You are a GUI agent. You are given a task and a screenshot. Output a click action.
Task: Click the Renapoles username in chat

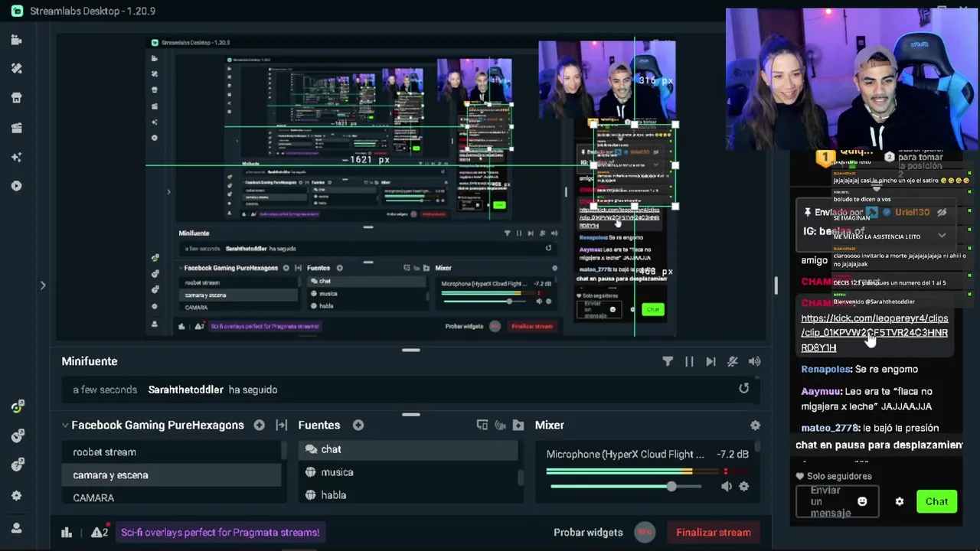[826, 369]
